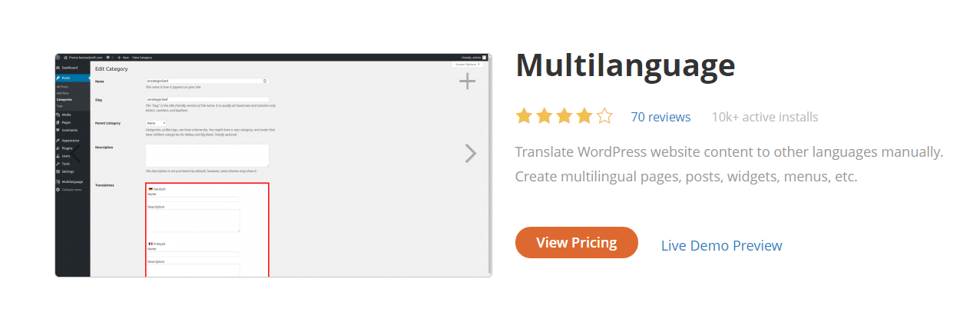Select Multilanguage in the WordPress sidebar menu

[72, 181]
